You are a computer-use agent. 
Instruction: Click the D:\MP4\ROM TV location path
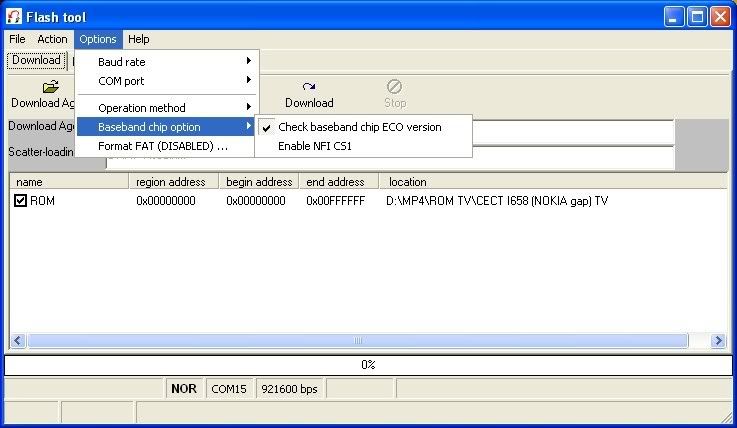(x=497, y=201)
